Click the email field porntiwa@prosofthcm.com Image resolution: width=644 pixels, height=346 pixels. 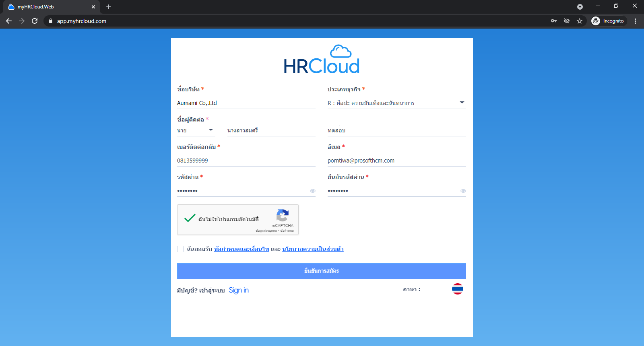pos(397,161)
